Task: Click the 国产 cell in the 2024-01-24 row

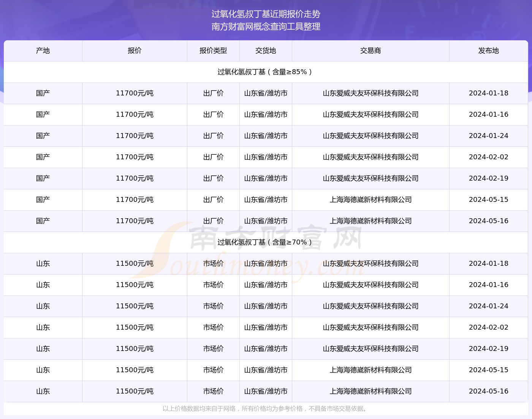Action: click(43, 136)
